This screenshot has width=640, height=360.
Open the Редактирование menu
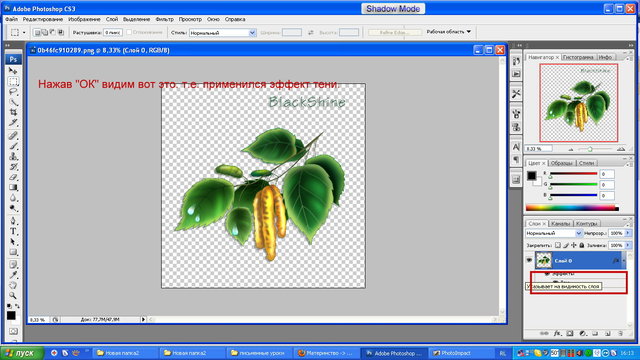click(43, 19)
